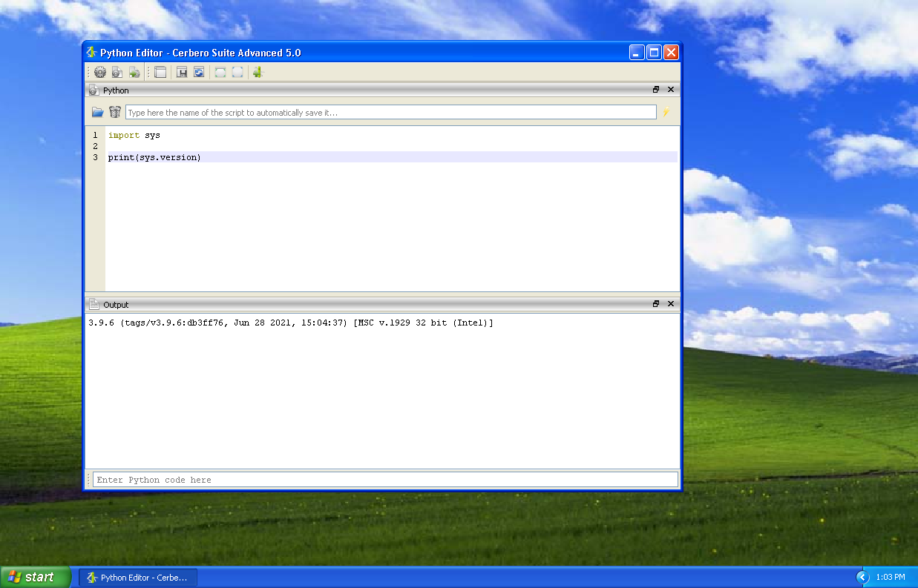
Task: Click the 1:03 PM taskbar clock
Action: point(891,577)
